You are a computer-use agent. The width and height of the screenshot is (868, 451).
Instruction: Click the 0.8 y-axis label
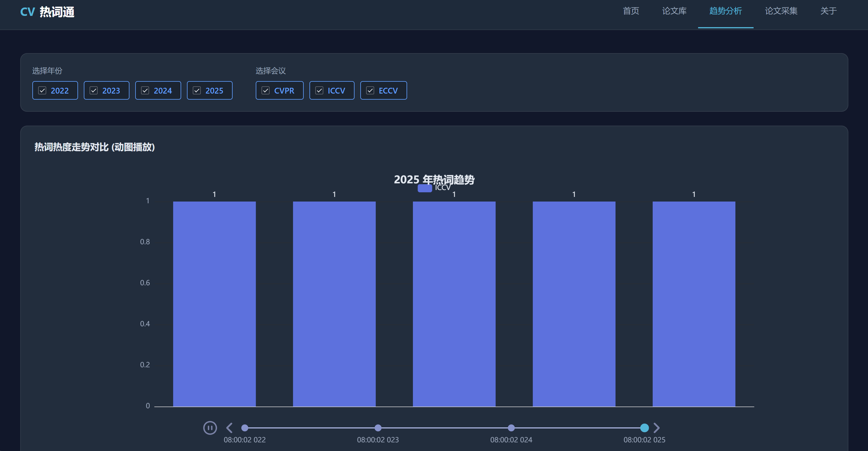(x=145, y=241)
